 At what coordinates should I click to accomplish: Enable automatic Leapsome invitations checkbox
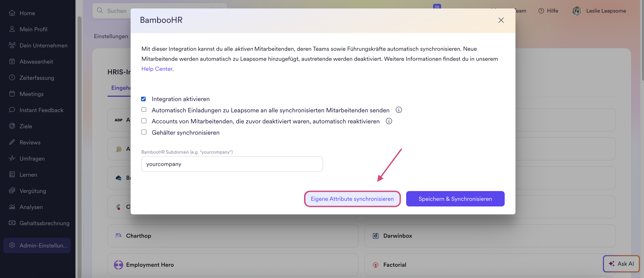click(x=144, y=110)
